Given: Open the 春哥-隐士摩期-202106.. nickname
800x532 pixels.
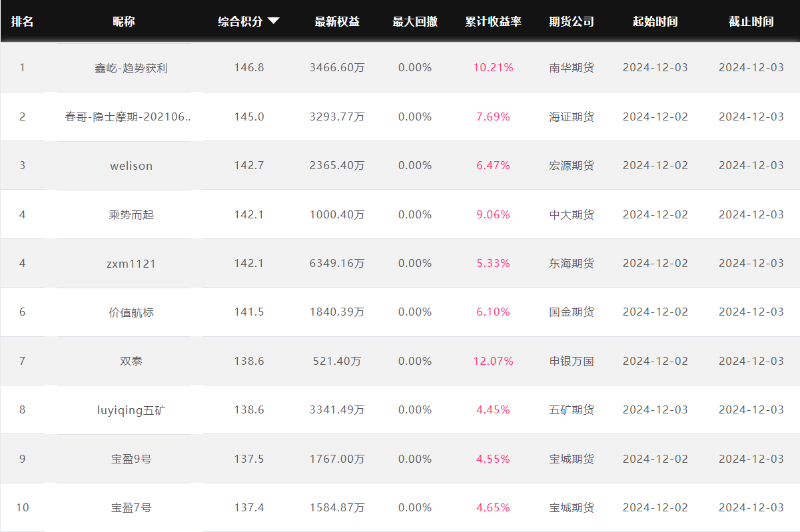Looking at the screenshot, I should 129,117.
